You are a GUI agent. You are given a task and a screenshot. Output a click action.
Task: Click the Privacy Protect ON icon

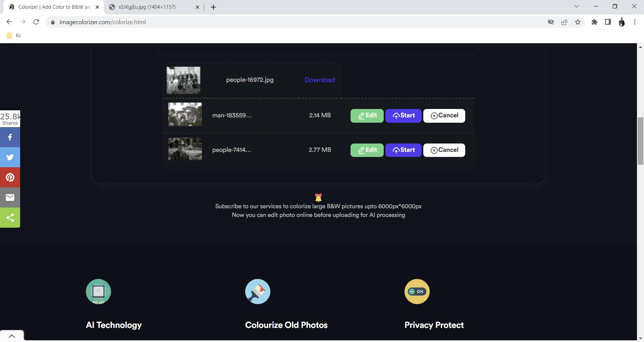click(x=417, y=291)
